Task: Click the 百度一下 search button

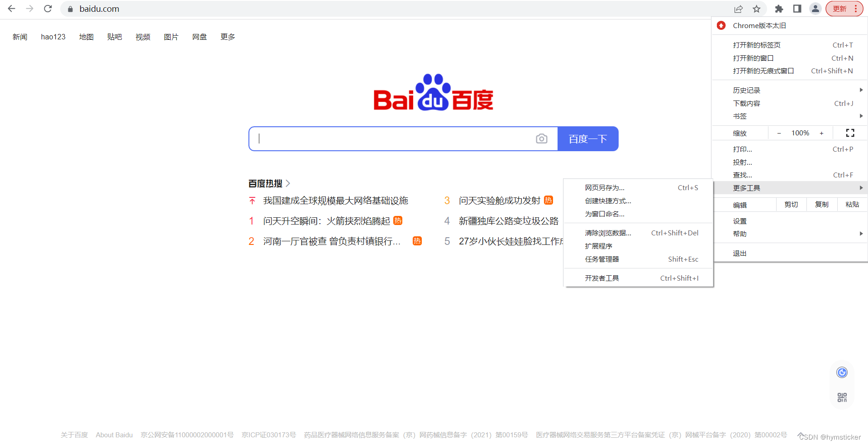Action: (588, 139)
